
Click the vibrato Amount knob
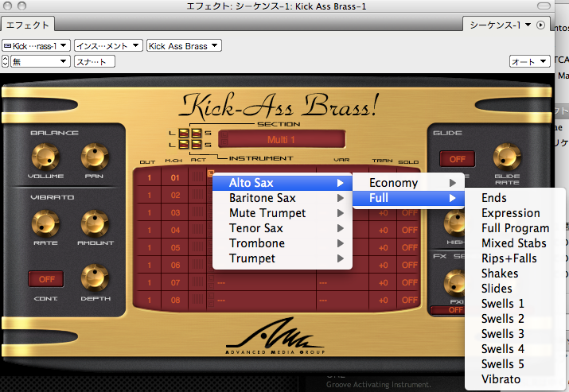pyautogui.click(x=95, y=223)
